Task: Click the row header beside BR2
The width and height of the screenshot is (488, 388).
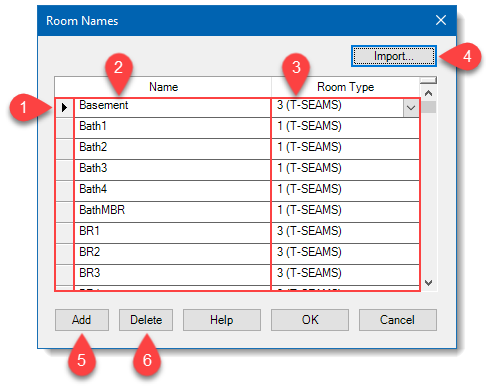Action: [64, 254]
